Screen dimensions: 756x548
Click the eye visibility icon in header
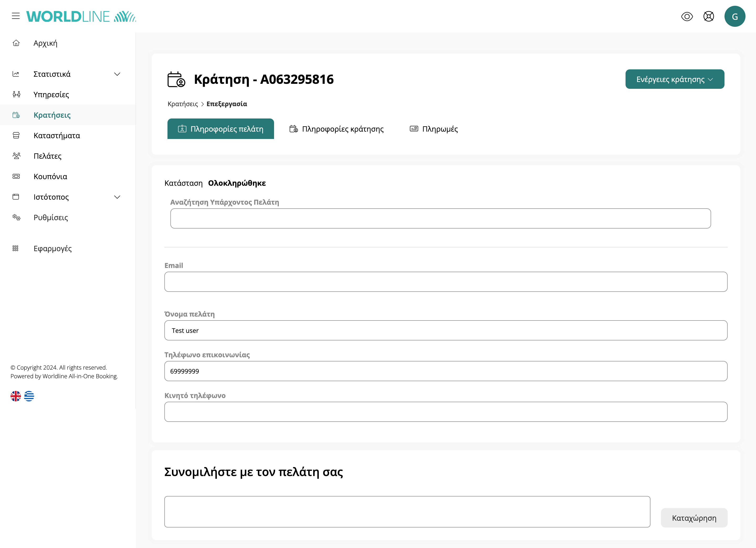(x=687, y=16)
